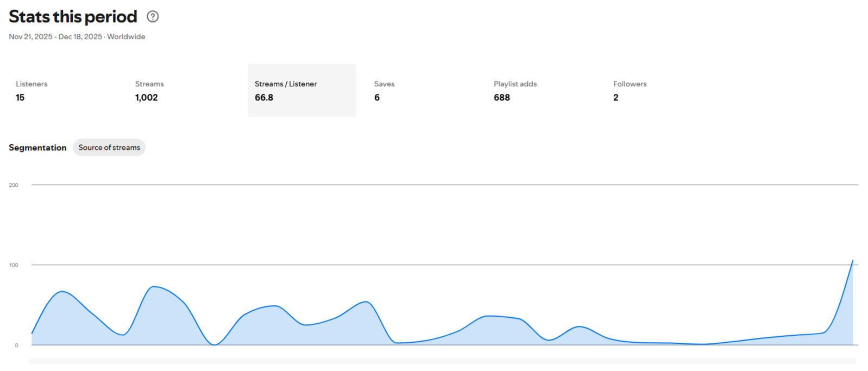Click the first peak on the chart's left
Screen dimensions: 868x371
click(x=63, y=292)
